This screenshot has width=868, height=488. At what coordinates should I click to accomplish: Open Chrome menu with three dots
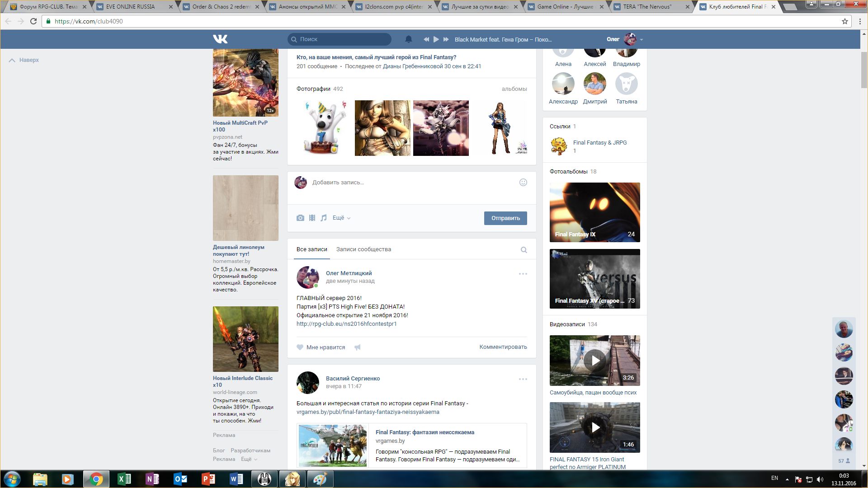click(860, 21)
